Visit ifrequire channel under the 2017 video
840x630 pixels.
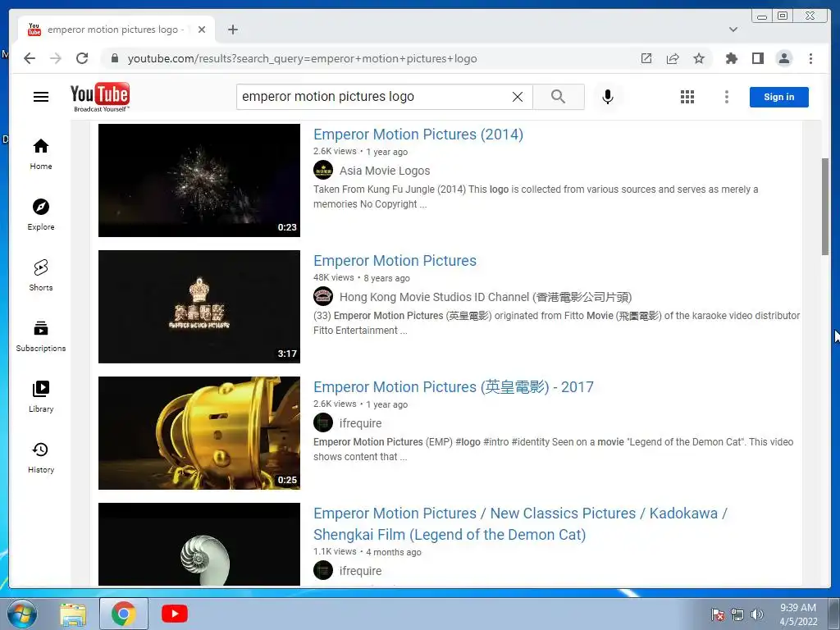tap(361, 423)
